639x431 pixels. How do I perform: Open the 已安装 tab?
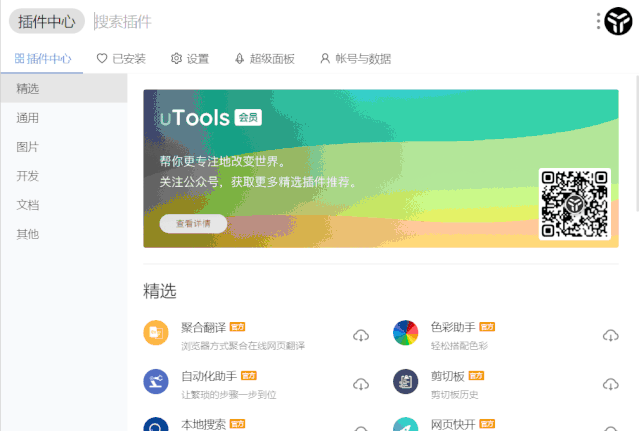(x=121, y=59)
